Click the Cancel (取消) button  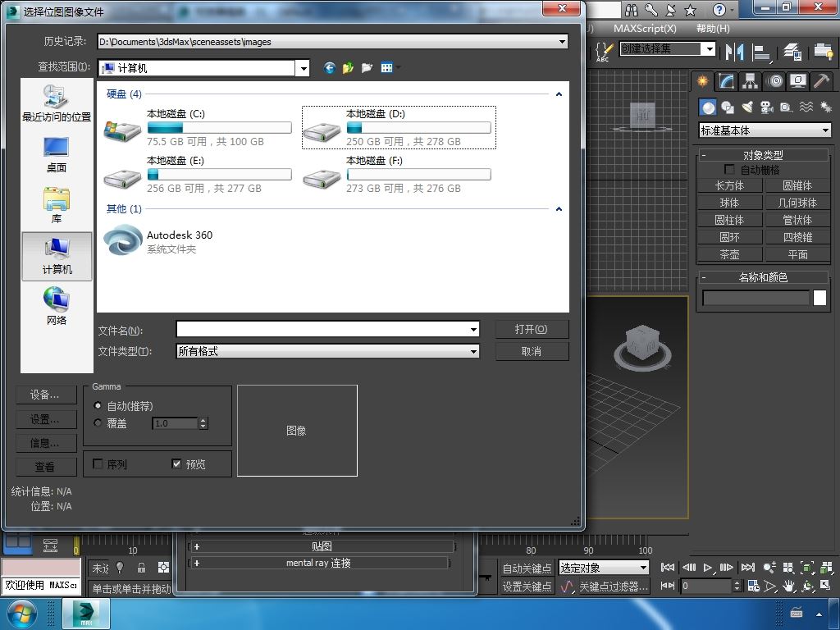[532, 351]
